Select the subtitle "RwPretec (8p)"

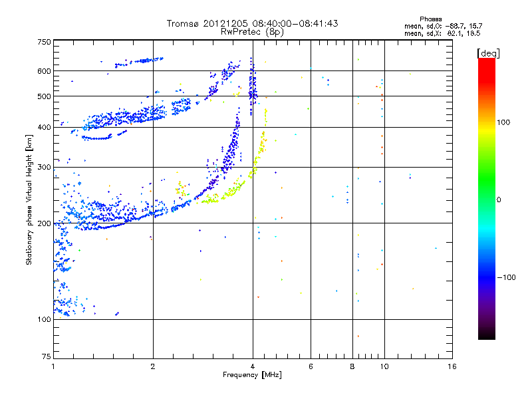[x=252, y=32]
